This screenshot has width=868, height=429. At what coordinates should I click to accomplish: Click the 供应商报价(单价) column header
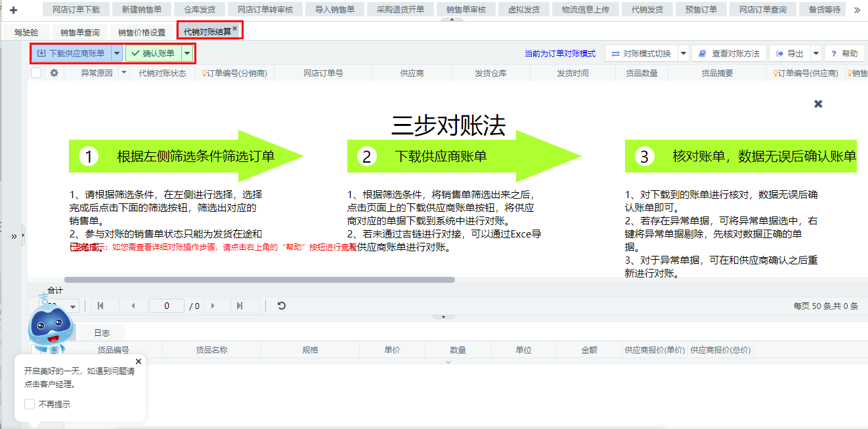(x=655, y=350)
